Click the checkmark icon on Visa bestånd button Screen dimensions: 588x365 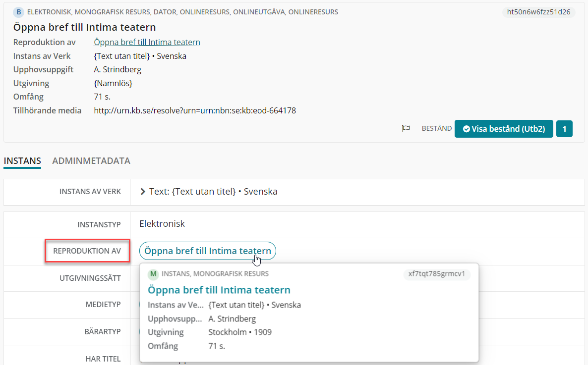click(466, 129)
